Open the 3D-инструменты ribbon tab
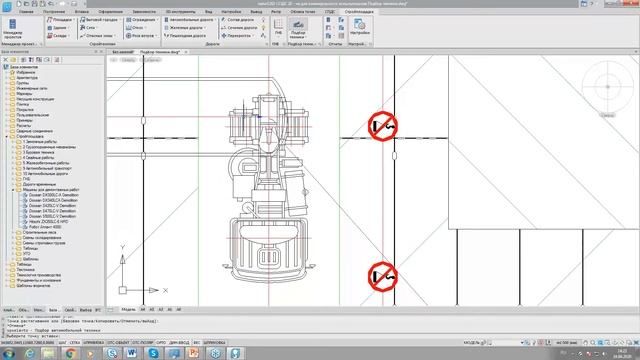 click(180, 12)
